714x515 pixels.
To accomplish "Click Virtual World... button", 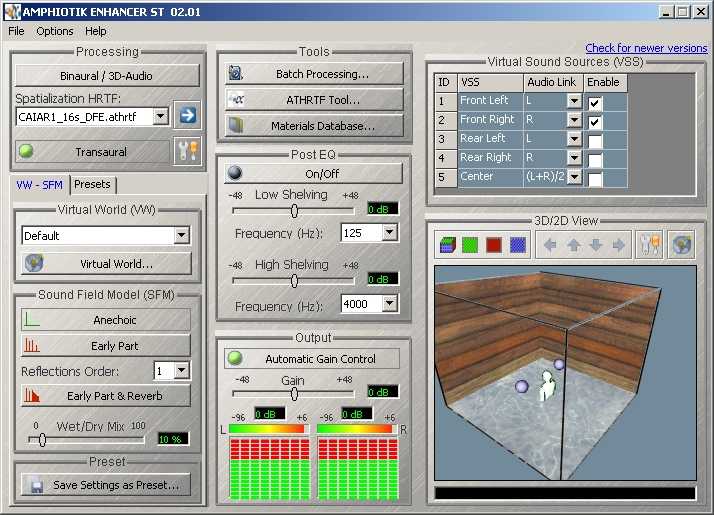I will pyautogui.click(x=106, y=264).
